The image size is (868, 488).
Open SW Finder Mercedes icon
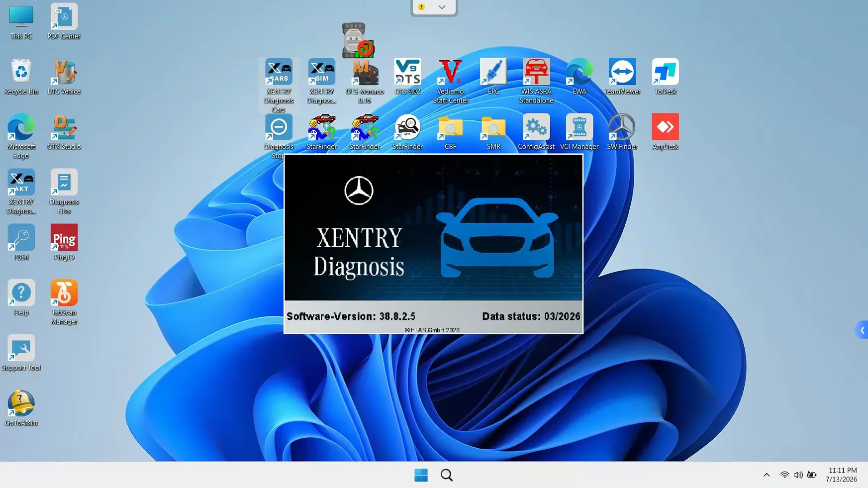point(622,128)
